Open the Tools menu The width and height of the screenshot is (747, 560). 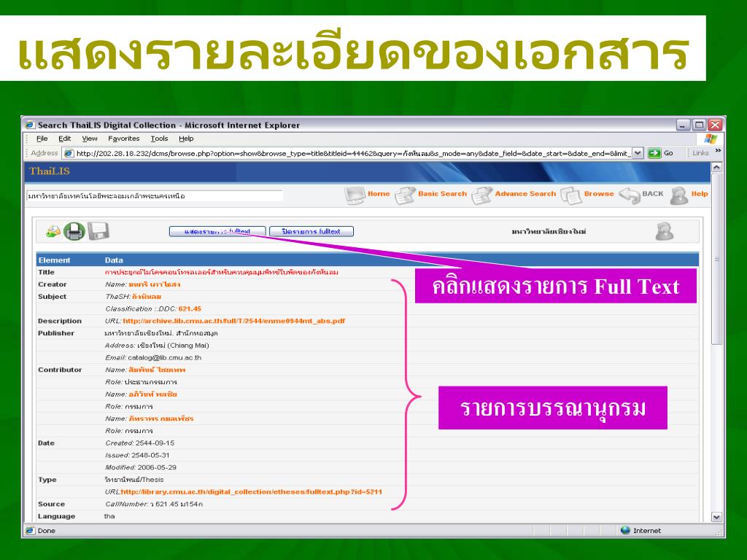tap(159, 139)
